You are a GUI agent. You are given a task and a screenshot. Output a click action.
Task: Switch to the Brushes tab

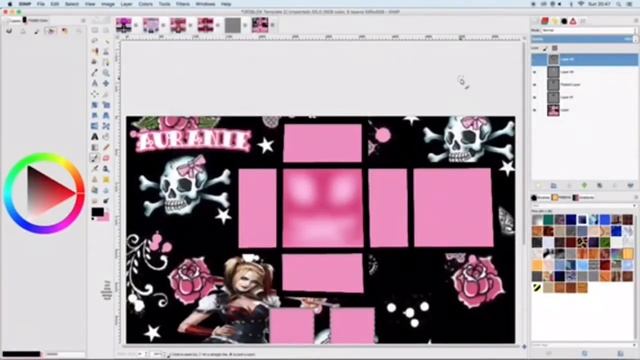[541, 198]
